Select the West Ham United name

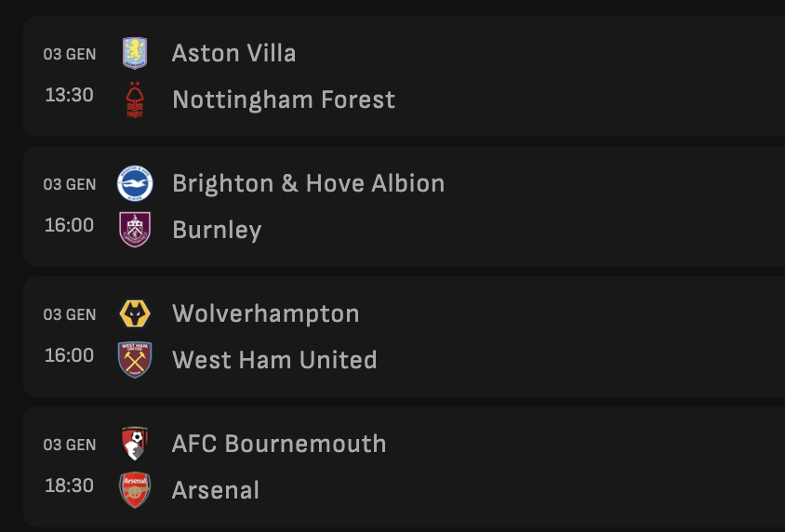click(274, 360)
